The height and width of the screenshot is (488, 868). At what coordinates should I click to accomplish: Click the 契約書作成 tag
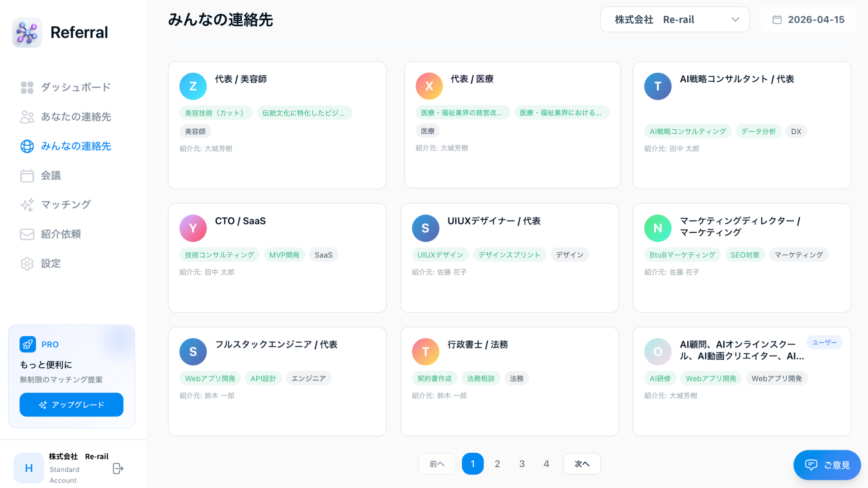[434, 379]
